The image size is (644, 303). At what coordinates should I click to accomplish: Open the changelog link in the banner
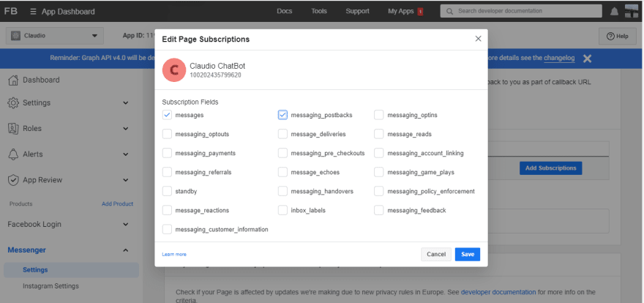tap(559, 58)
